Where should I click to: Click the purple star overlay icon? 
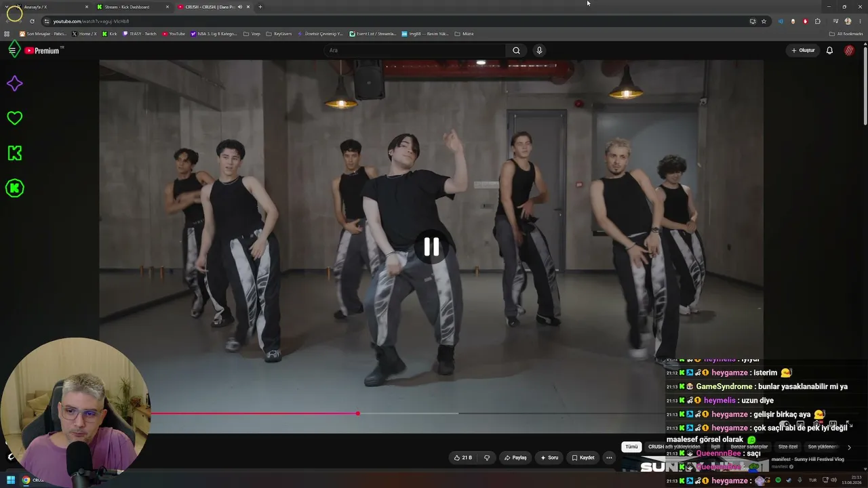click(x=14, y=83)
